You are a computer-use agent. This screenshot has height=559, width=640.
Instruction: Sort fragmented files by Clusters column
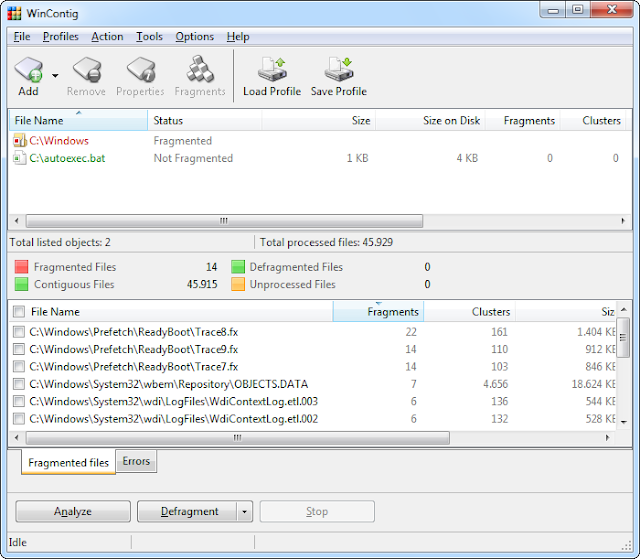[470, 312]
